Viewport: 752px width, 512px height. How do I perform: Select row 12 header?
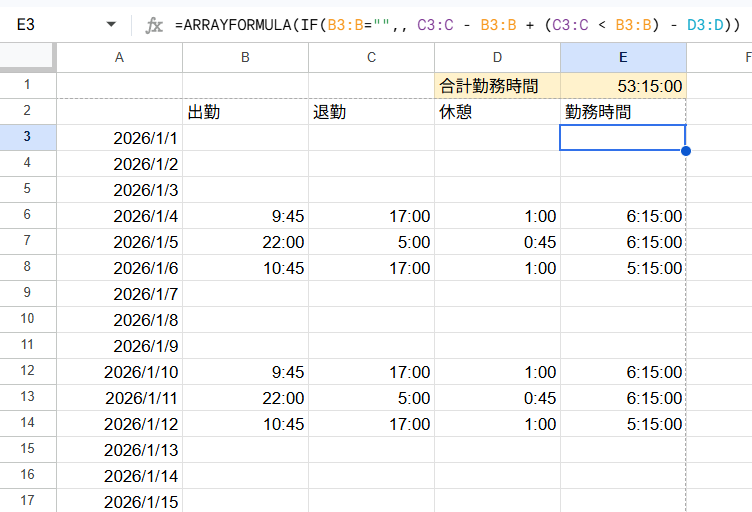click(x=28, y=371)
